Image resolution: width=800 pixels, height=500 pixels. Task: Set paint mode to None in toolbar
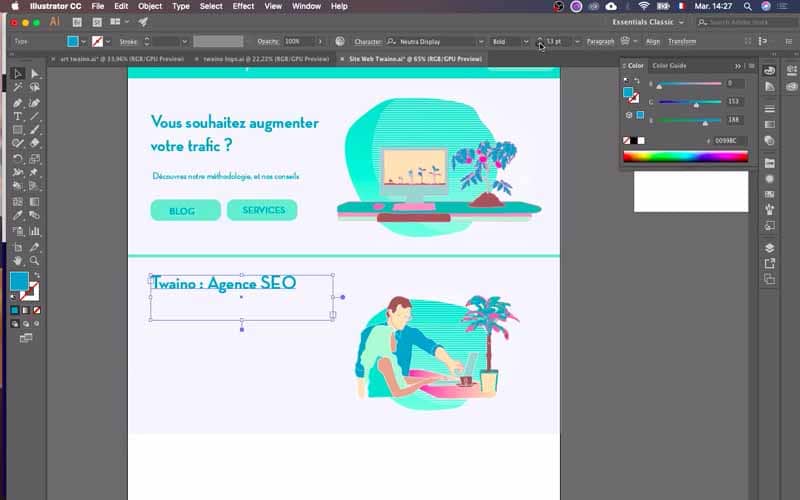click(37, 310)
